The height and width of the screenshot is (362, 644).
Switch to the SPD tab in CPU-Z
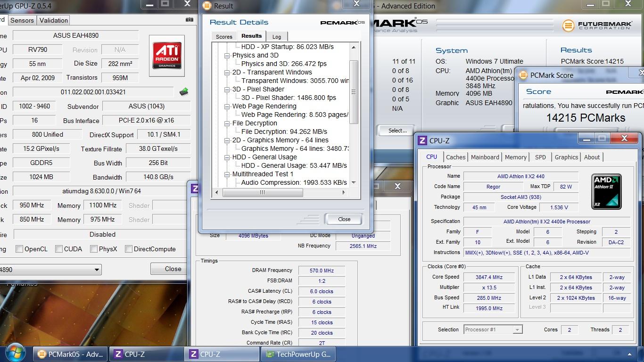pyautogui.click(x=541, y=157)
